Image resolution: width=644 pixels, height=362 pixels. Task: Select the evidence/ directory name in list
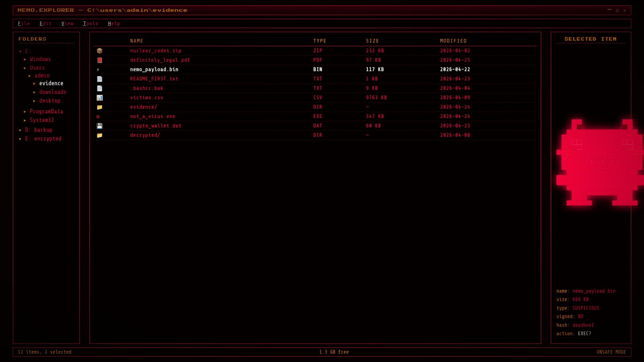pos(144,107)
